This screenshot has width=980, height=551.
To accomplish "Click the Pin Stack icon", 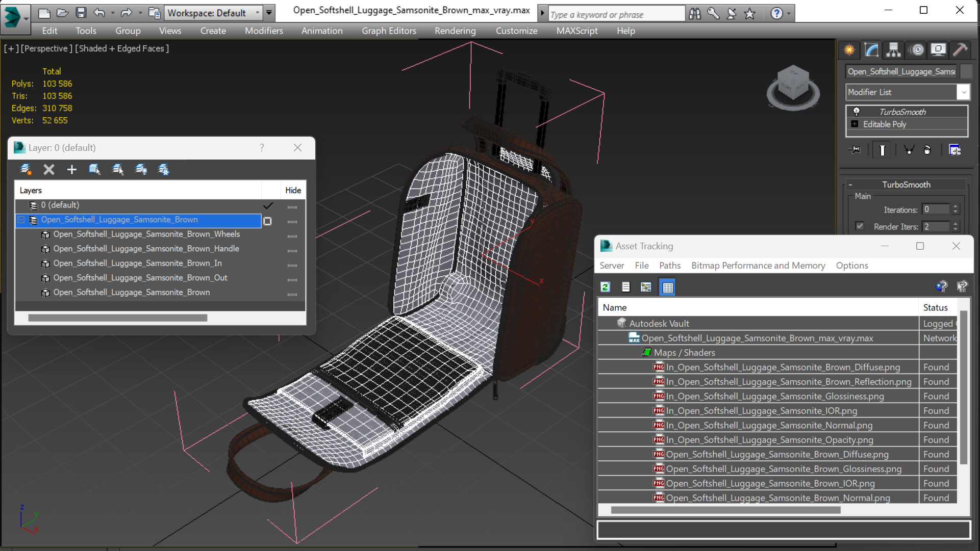I will coord(855,150).
